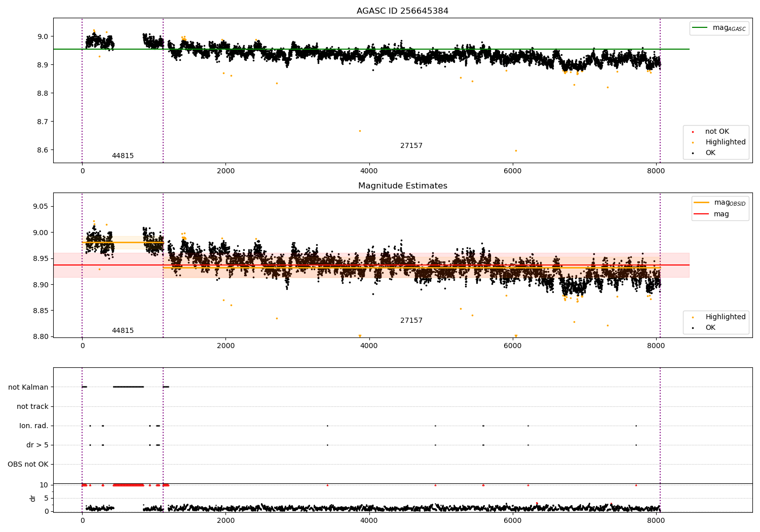Image resolution: width=760 pixels, height=532 pixels.
Task: Click y-axis tick 8.6 in top plot
Action: (43, 150)
